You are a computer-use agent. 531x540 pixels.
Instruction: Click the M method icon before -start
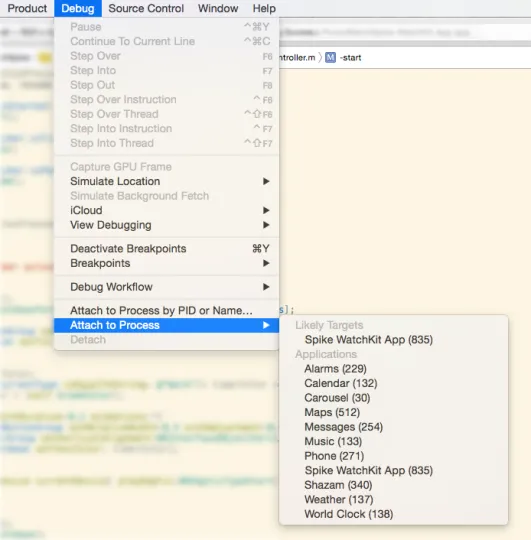point(330,58)
